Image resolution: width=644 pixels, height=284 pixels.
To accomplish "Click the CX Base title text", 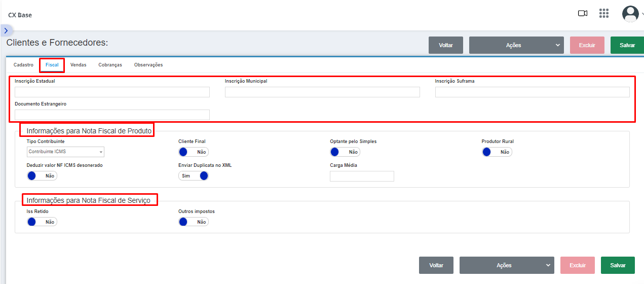I will click(20, 15).
